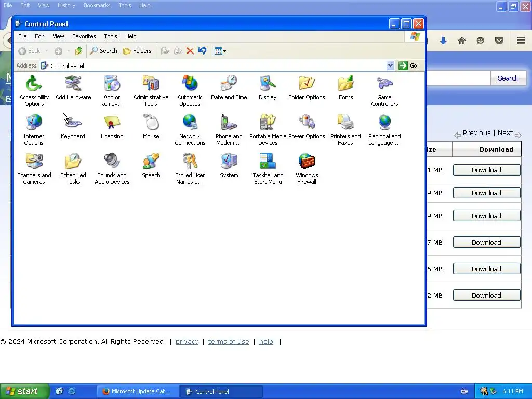Open Accessibility Options icon
The width and height of the screenshot is (532, 399).
34,90
